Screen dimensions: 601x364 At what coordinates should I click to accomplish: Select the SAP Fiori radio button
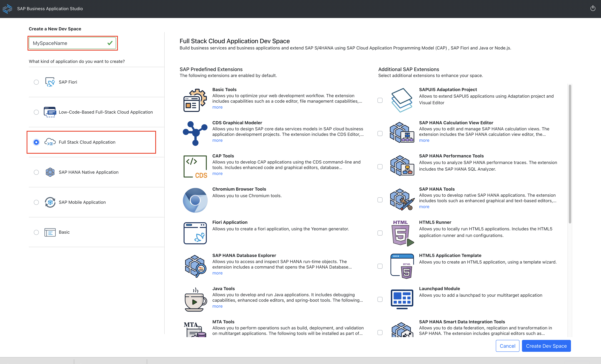(36, 82)
